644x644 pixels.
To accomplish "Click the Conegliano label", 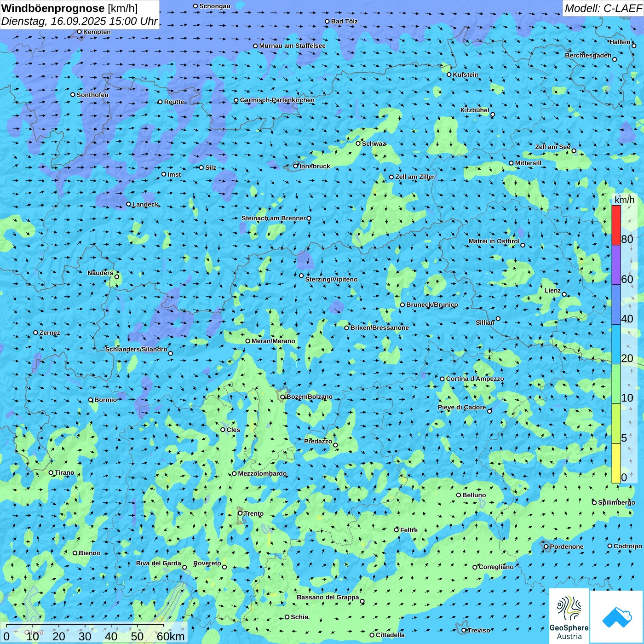I will (496, 567).
